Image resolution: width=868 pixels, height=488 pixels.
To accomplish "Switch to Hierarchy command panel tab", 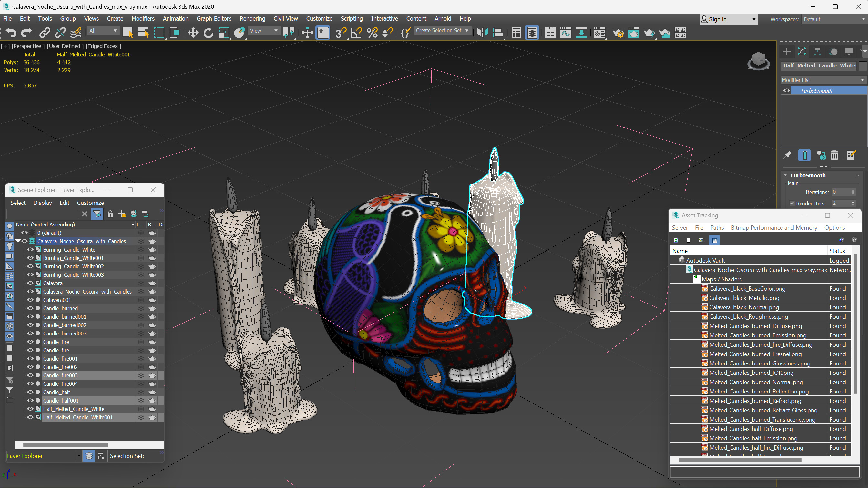I will tap(817, 52).
